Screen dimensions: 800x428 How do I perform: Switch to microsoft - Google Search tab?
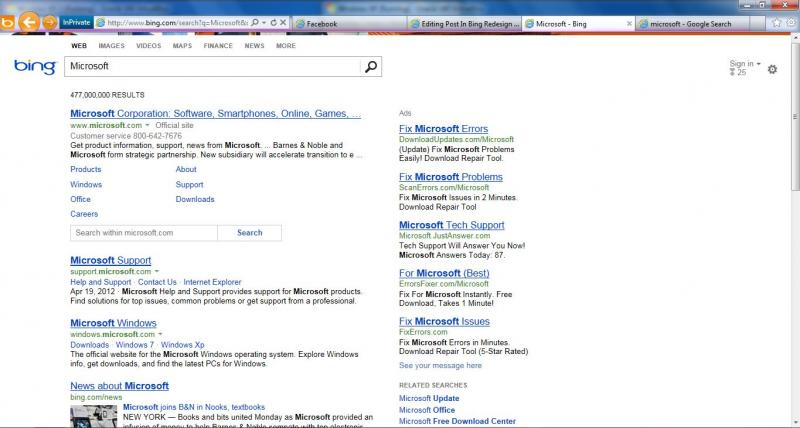coord(693,23)
